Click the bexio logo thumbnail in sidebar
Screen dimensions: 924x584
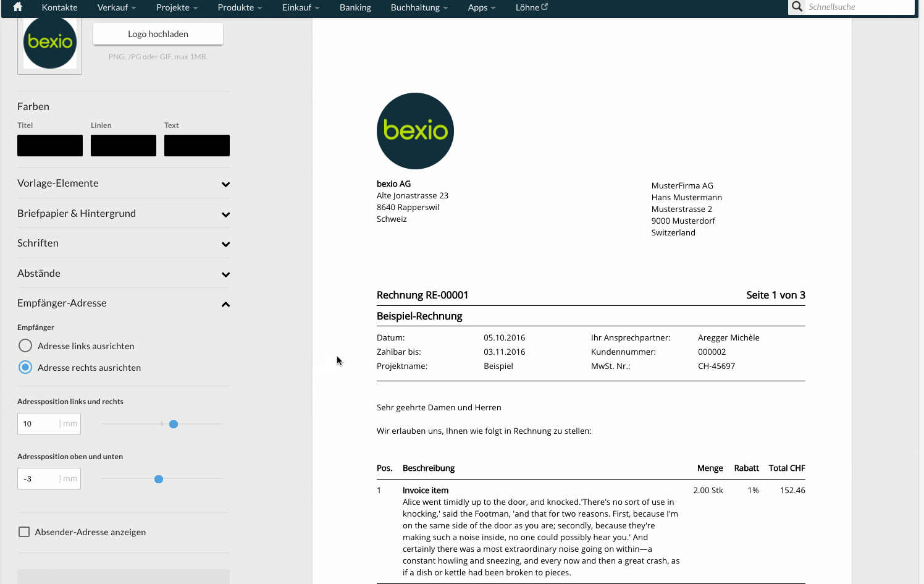50,43
